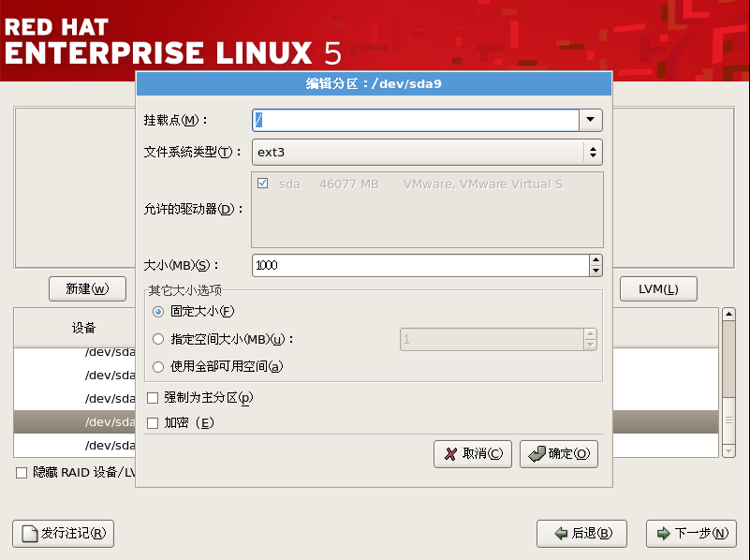
Task: Click the size (MB) field showing 1000
Action: point(420,265)
